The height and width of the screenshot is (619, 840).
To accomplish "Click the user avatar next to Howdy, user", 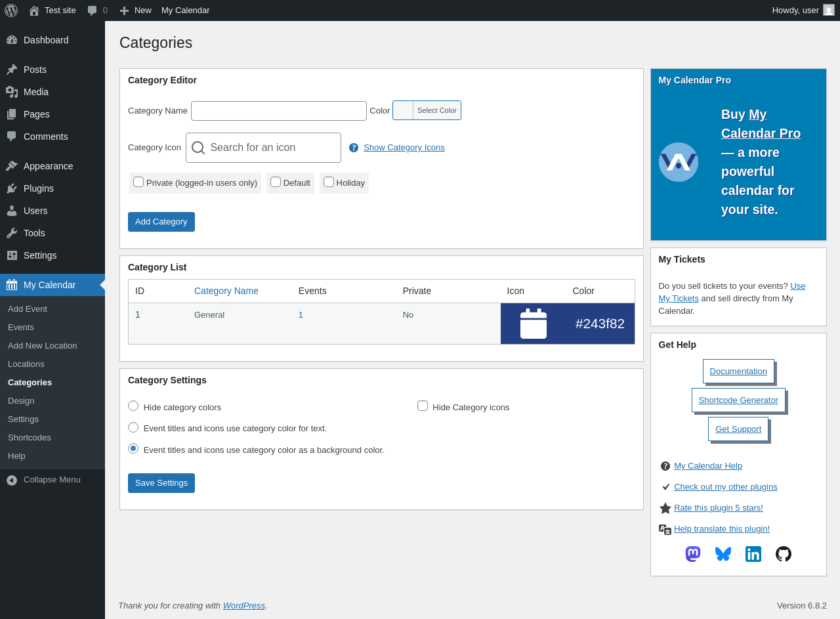I will [829, 10].
